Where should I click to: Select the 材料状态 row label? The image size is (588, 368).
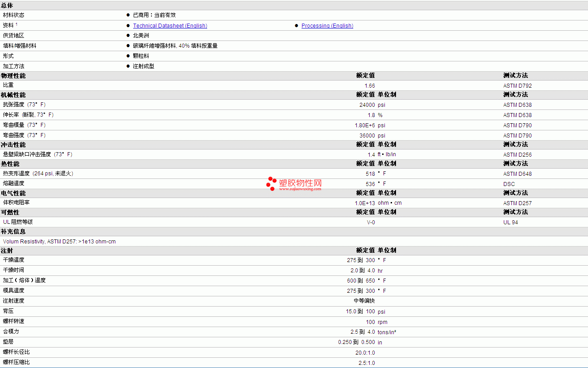13,15
